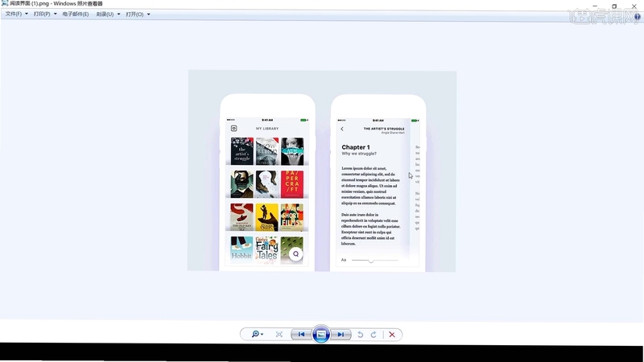Click the Fairy Tales book cover
Screen dimensions: 644x362
pyautogui.click(x=267, y=249)
